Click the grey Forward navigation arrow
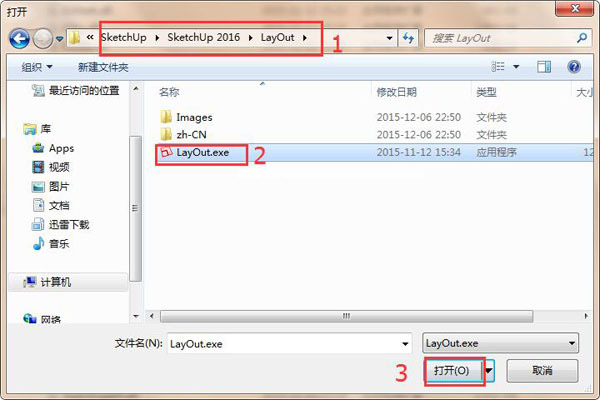This screenshot has height=400, width=600. pyautogui.click(x=42, y=39)
